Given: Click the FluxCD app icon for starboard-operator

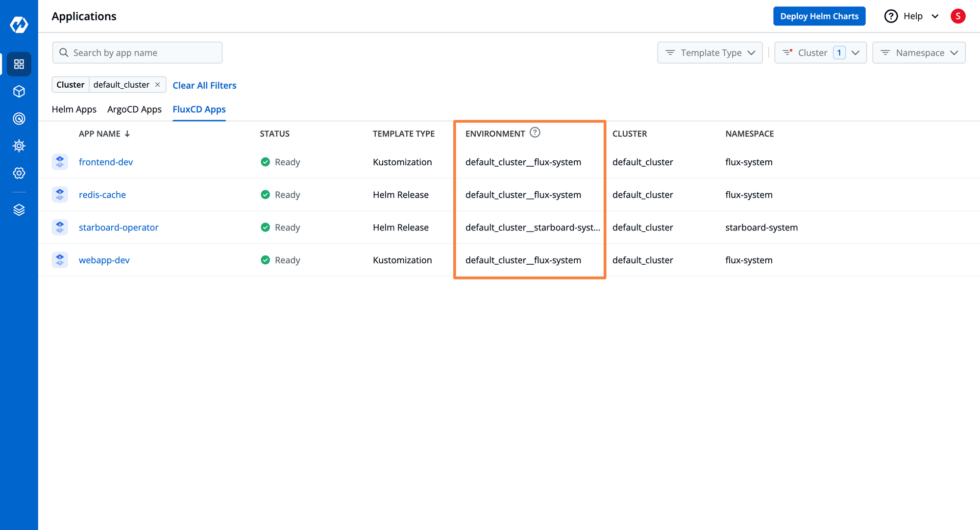Looking at the screenshot, I should 60,227.
